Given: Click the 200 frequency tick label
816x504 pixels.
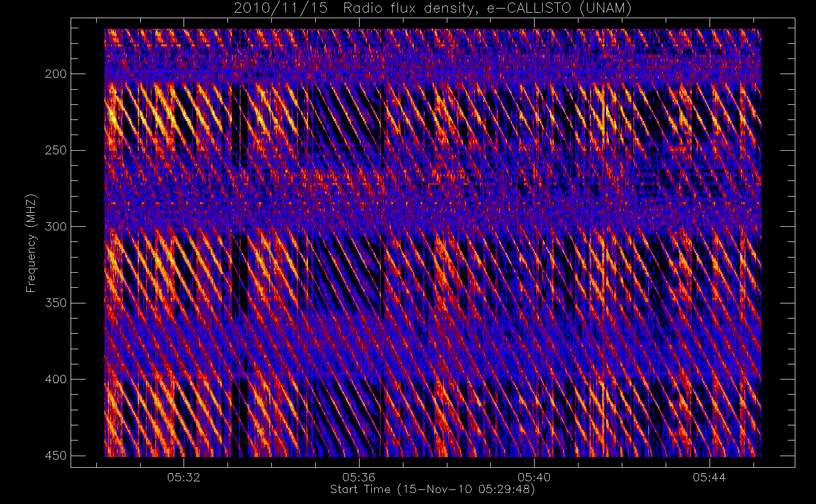Looking at the screenshot, I should (55, 74).
